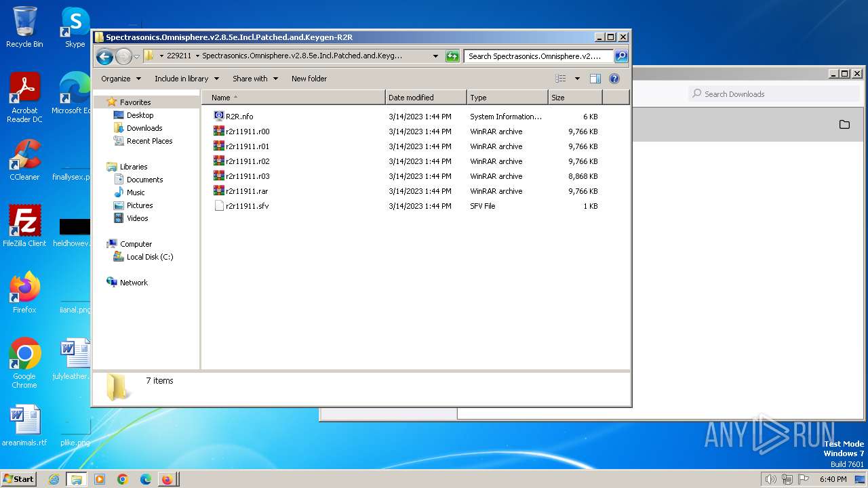This screenshot has width=868, height=488.
Task: Open the Music library
Action: (x=136, y=192)
